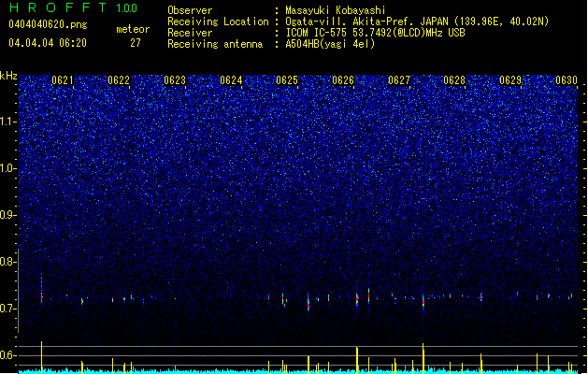Click the Observer label
The image size is (588, 374).
[x=190, y=10]
